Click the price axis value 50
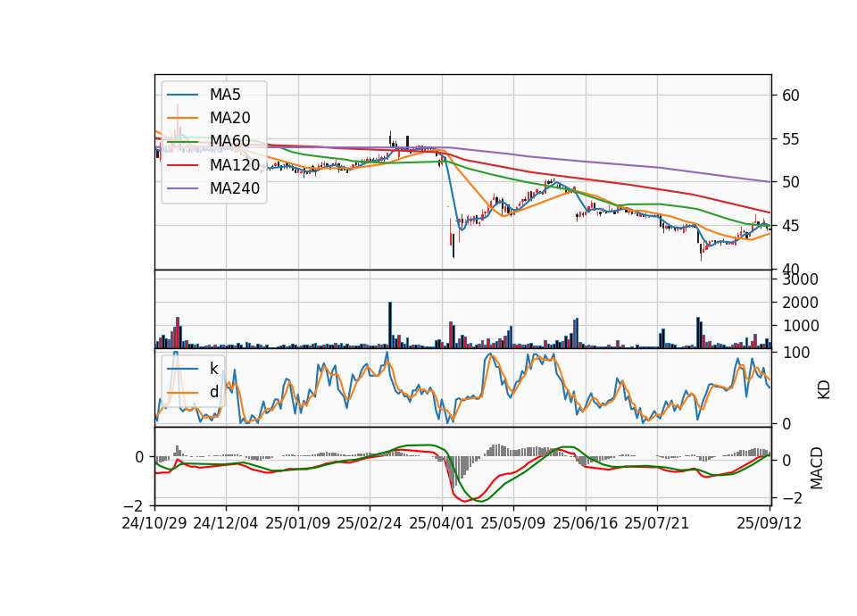Image resolution: width=857 pixels, height=616 pixels. 790,182
